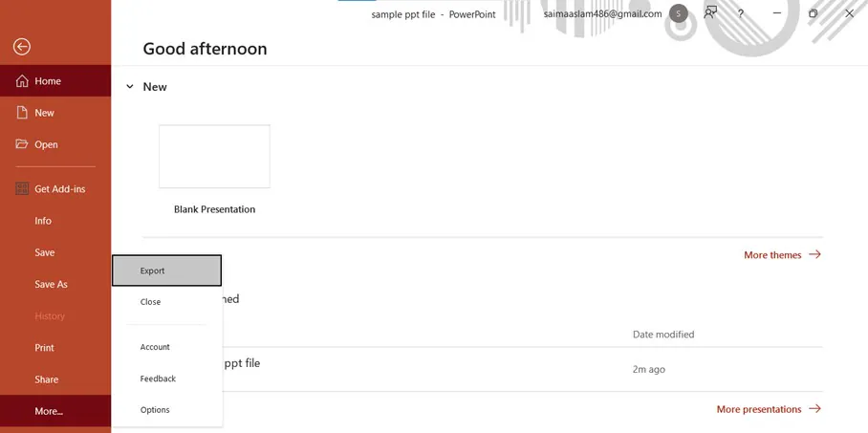Open Account from the popup menu

(155, 347)
